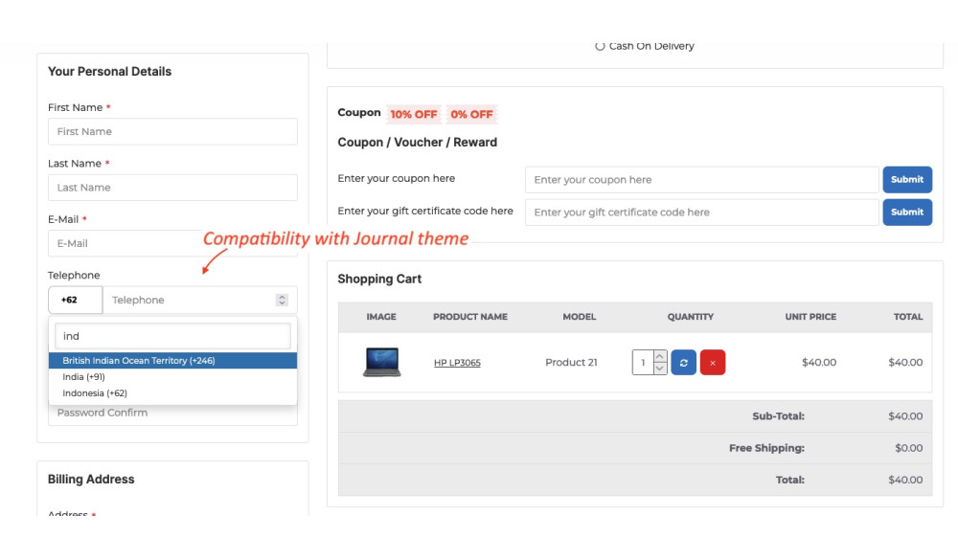Apply the 10% OFF coupon tag

click(413, 115)
